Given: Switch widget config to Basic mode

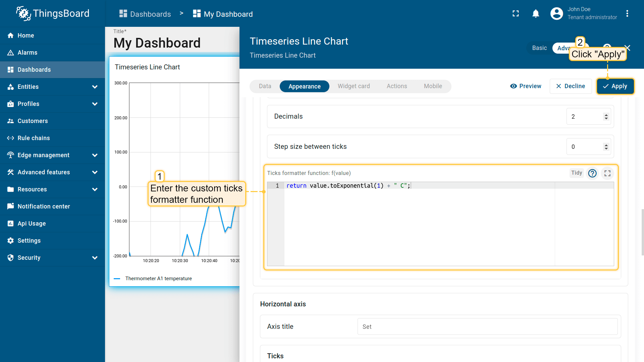Looking at the screenshot, I should point(539,48).
